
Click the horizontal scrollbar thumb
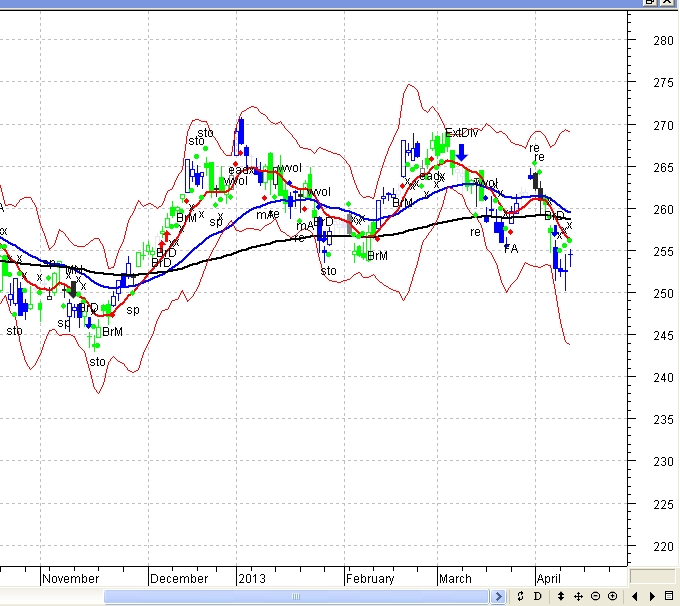(298, 597)
